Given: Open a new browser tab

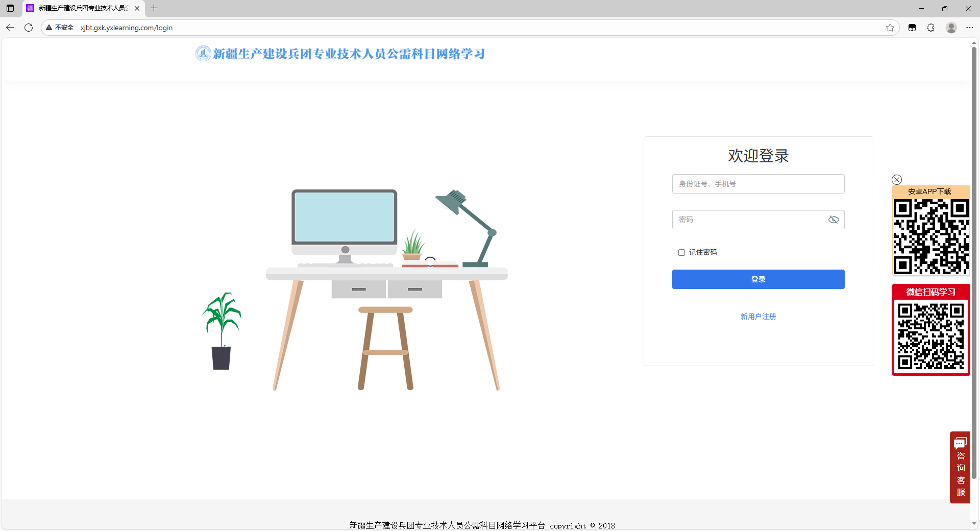Looking at the screenshot, I should 154,8.
